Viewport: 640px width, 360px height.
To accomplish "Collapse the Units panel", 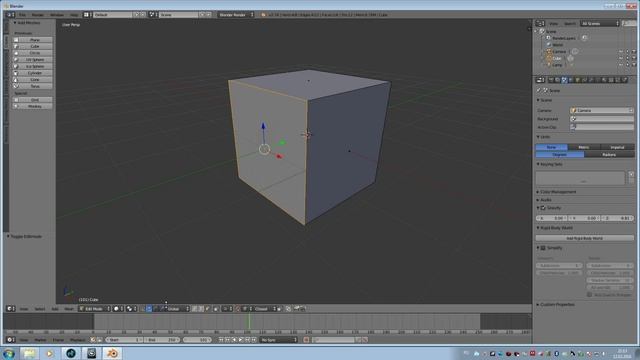I will (x=543, y=137).
